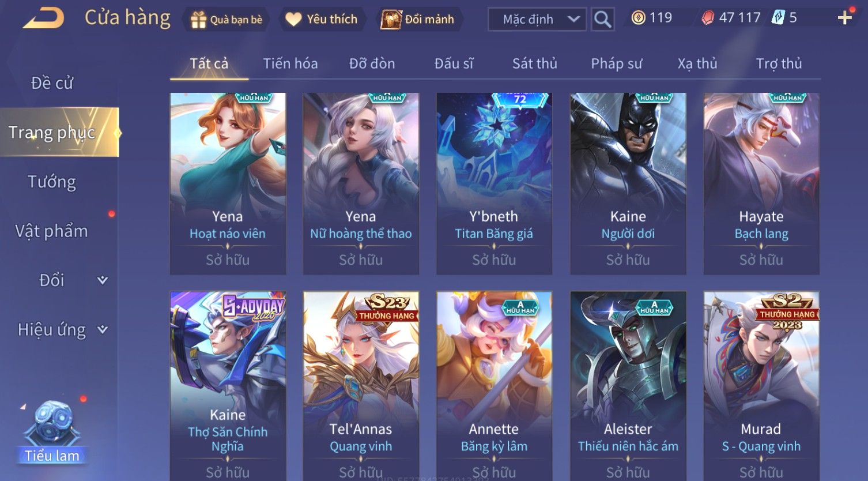This screenshot has width=868, height=481.
Task: Tap the red gem balance icon
Action: (707, 18)
